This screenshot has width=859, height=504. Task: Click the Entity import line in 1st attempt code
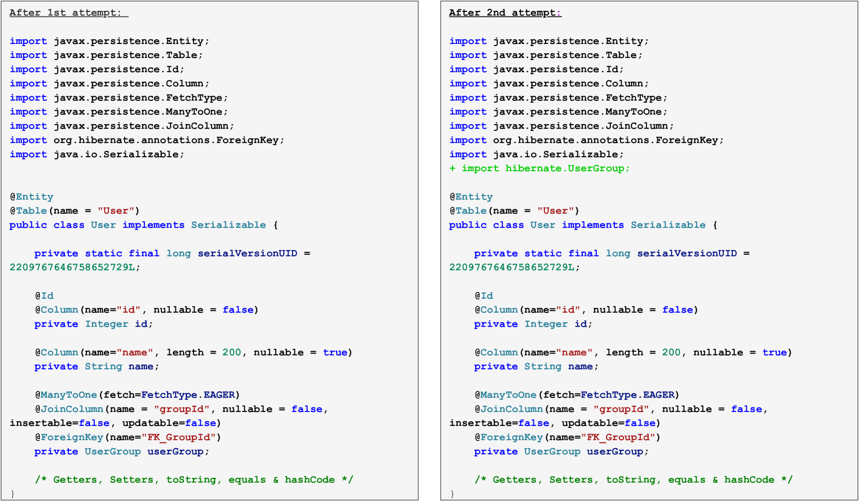coord(110,41)
